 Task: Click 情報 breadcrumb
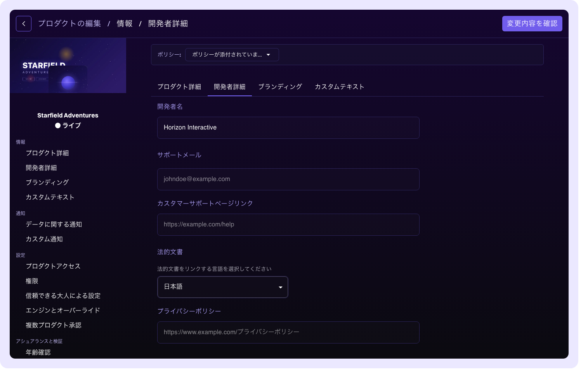coord(125,24)
